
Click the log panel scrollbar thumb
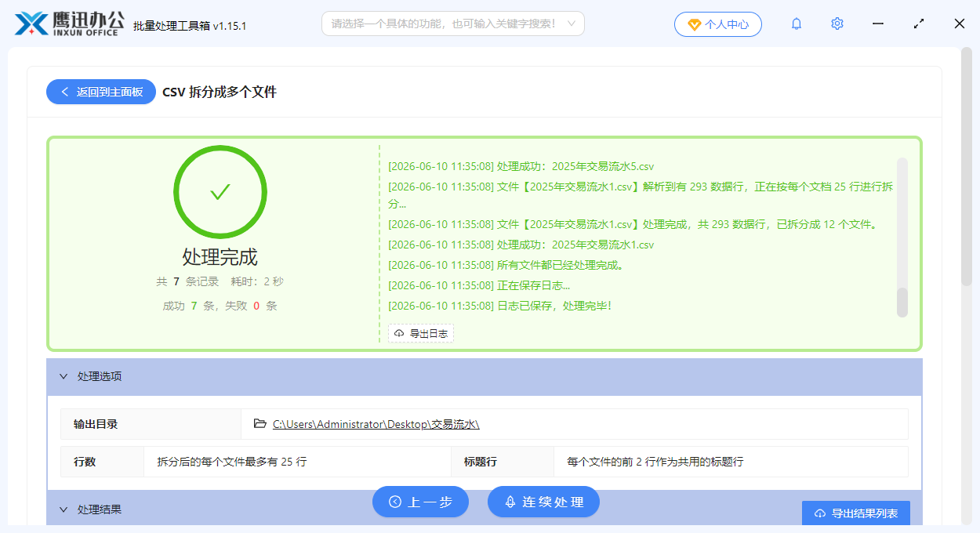tap(902, 303)
